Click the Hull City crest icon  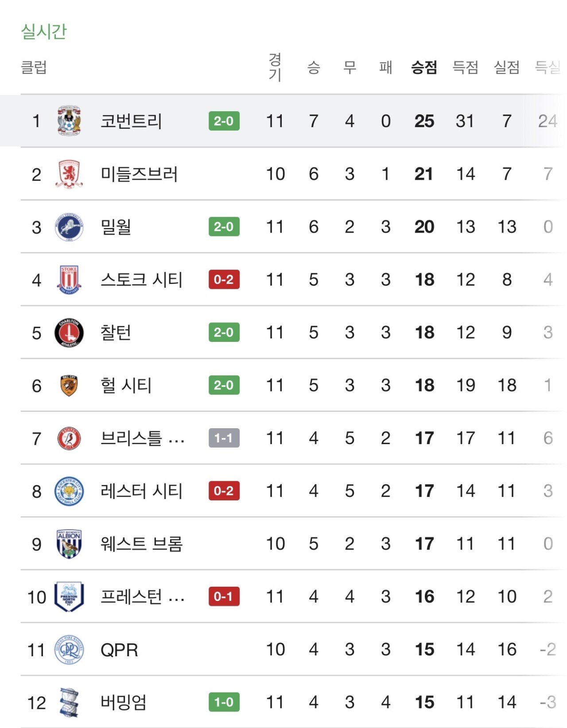[x=69, y=385]
